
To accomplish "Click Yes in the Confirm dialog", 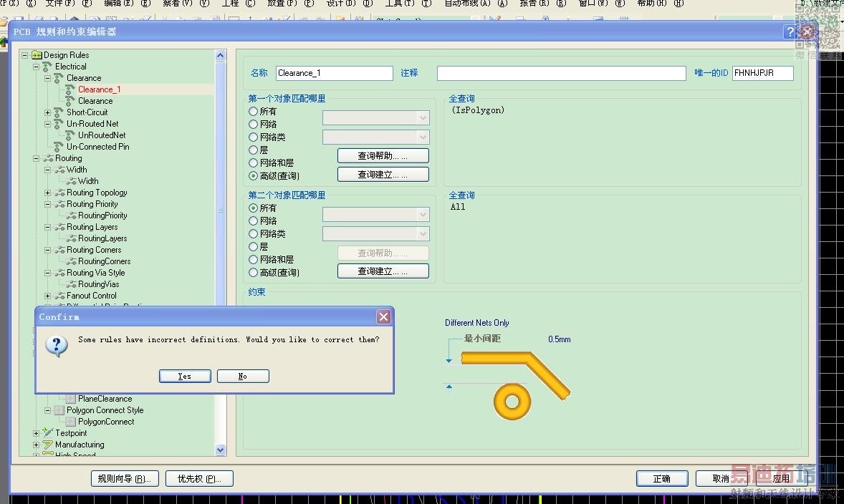I will [x=185, y=376].
